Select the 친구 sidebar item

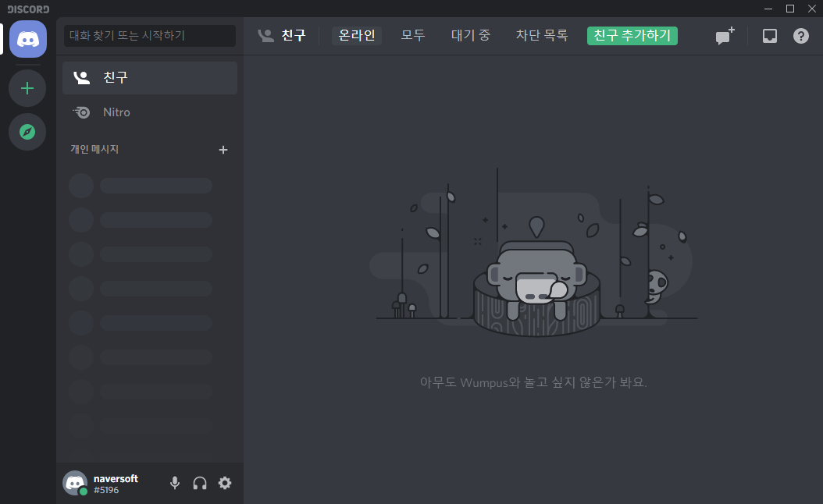(150, 77)
